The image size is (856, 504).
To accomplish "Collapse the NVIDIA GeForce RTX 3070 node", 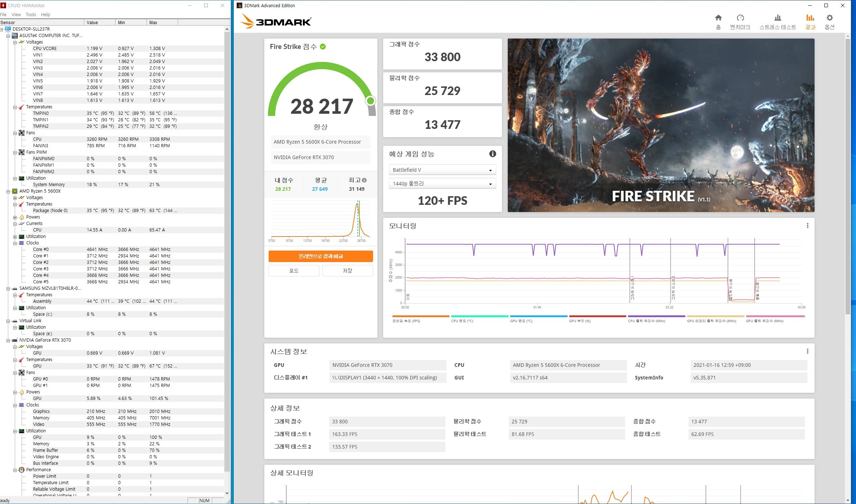I will pos(8,340).
